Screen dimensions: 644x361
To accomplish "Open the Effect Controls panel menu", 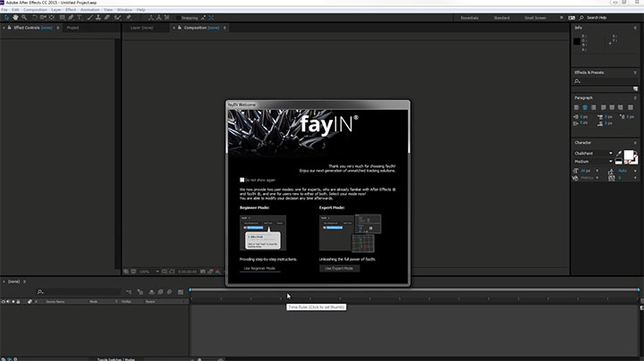I will (x=58, y=28).
